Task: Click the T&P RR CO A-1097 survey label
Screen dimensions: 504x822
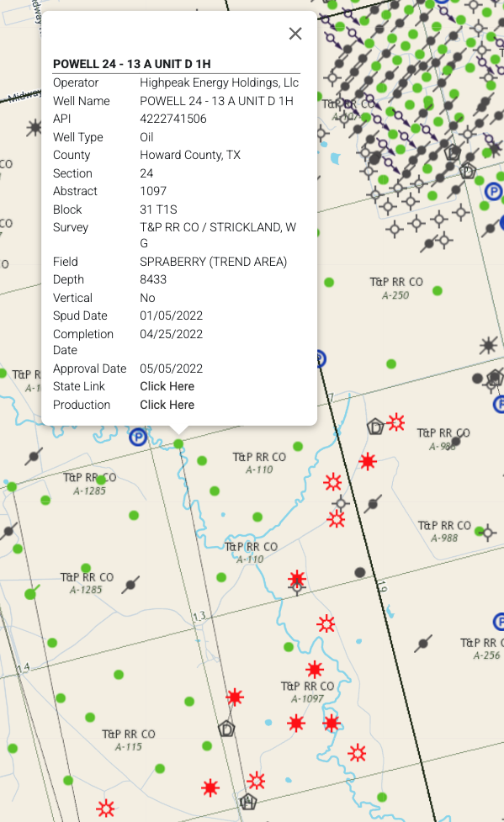Action: point(307,692)
